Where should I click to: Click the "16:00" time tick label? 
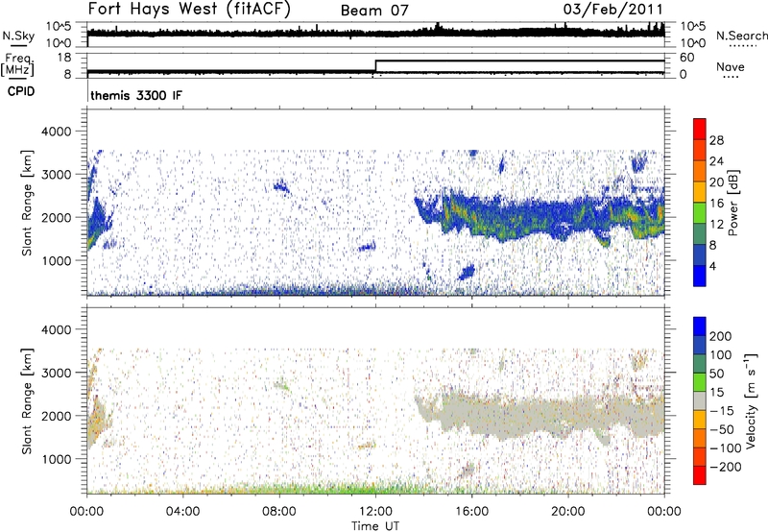[471, 512]
